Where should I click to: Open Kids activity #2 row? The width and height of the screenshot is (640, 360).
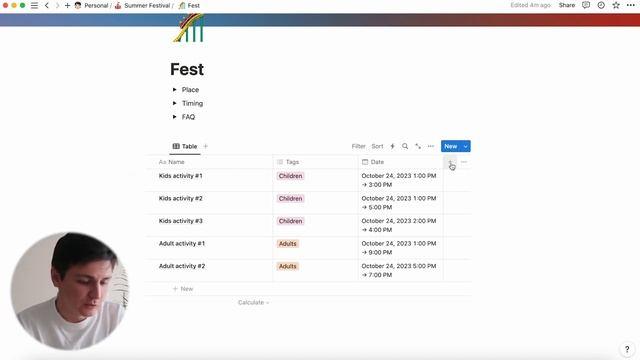pos(180,198)
